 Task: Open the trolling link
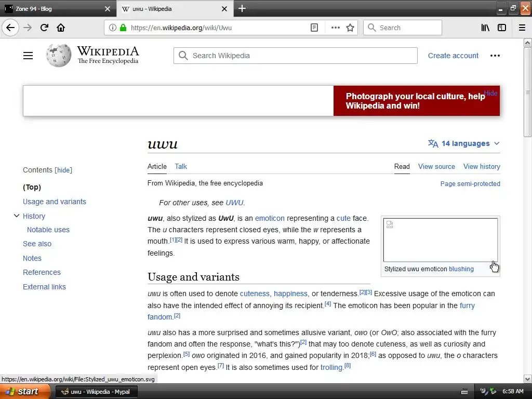click(331, 367)
